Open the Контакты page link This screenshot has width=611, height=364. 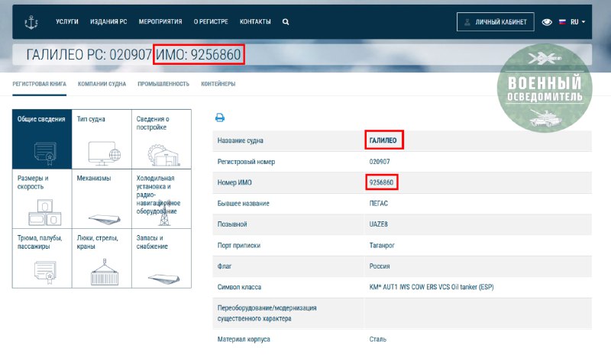[255, 22]
